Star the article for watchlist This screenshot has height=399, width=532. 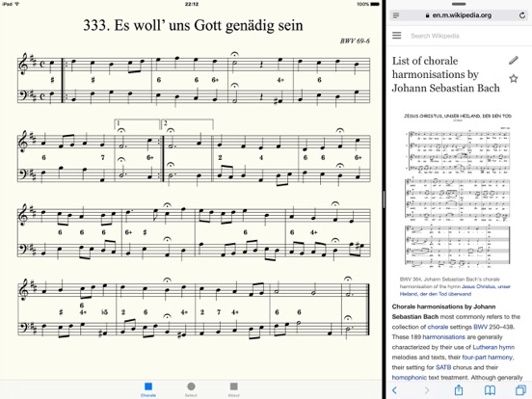click(x=514, y=79)
